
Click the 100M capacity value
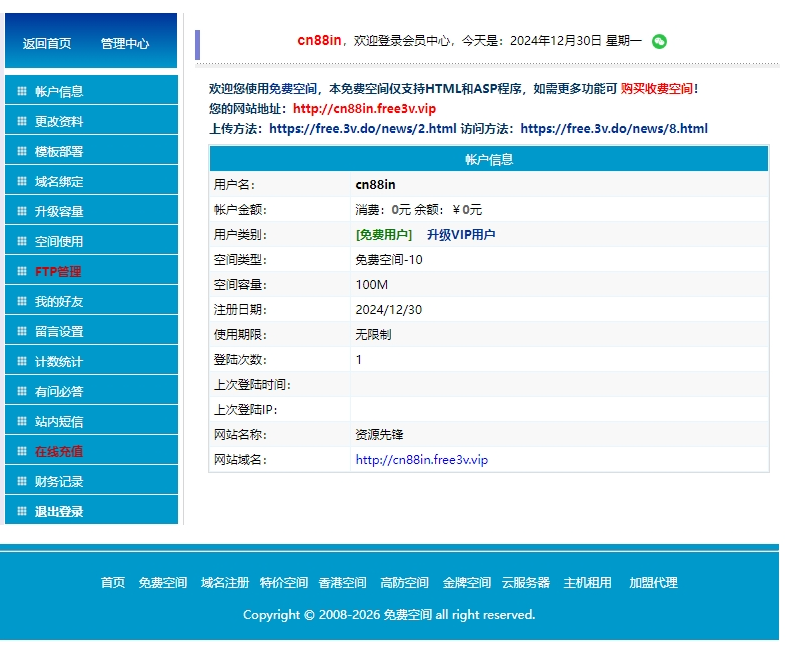pos(371,285)
